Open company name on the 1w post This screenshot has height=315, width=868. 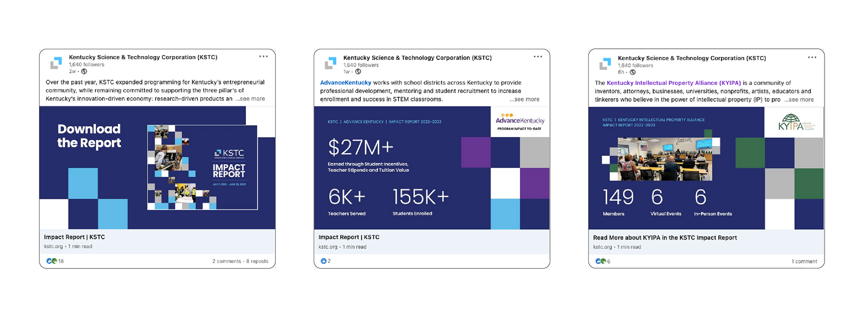coord(417,58)
